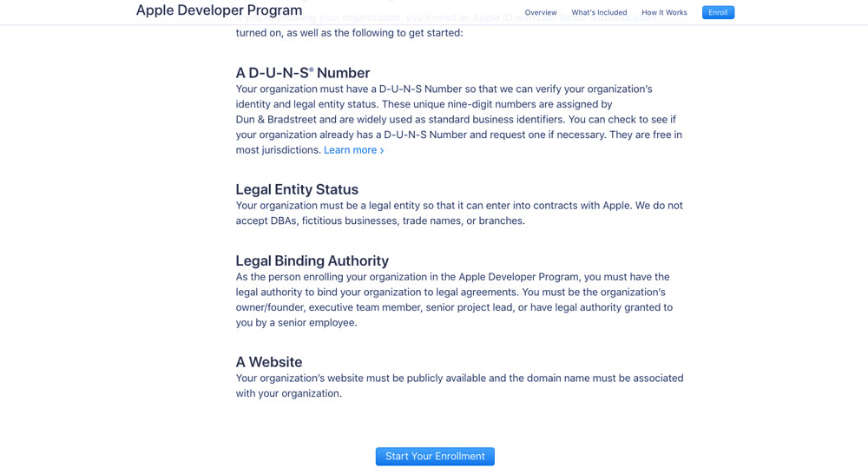Follow the Learn more link about D-U-N-S

point(350,150)
